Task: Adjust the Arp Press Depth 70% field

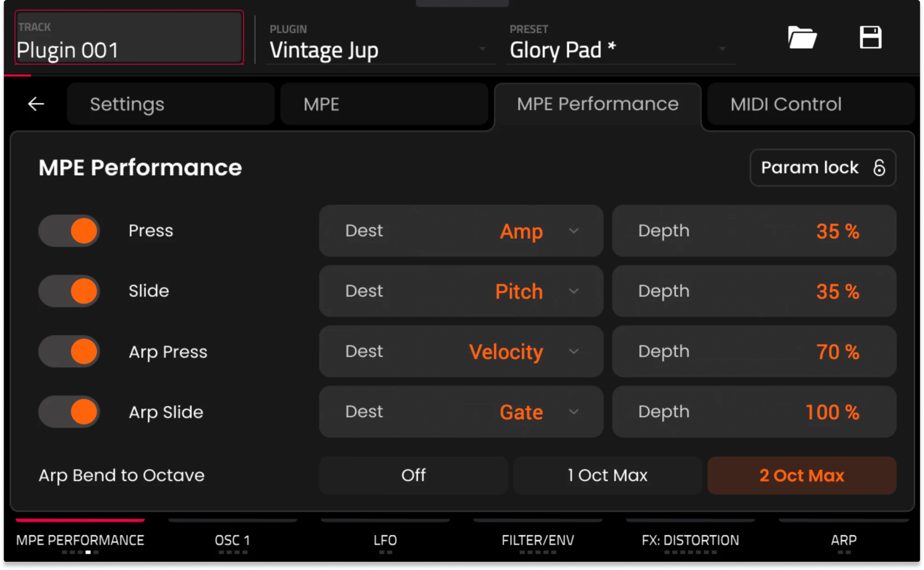Action: (x=754, y=352)
